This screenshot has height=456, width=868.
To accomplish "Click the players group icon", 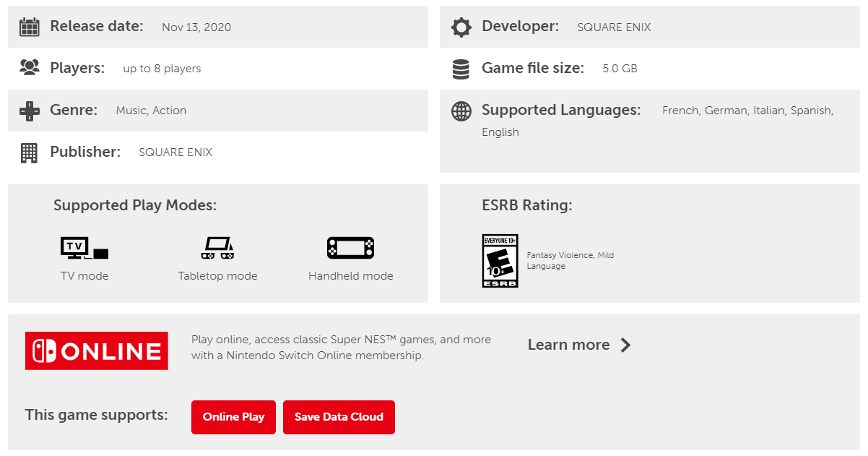I will pyautogui.click(x=29, y=68).
